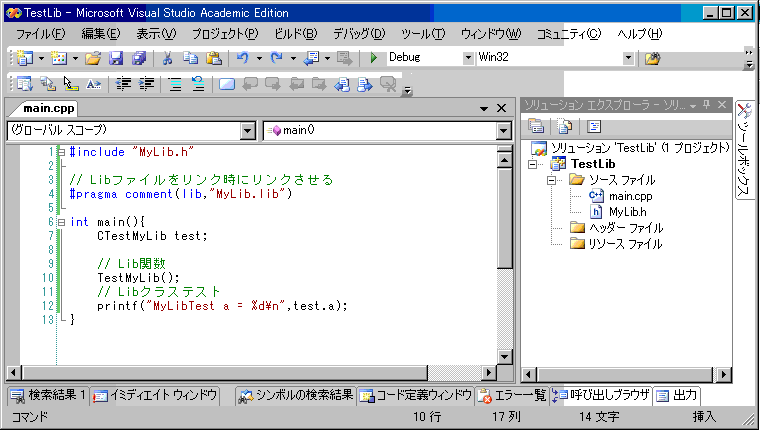Click the Cut scissors icon
760x430 pixels.
pos(167,58)
